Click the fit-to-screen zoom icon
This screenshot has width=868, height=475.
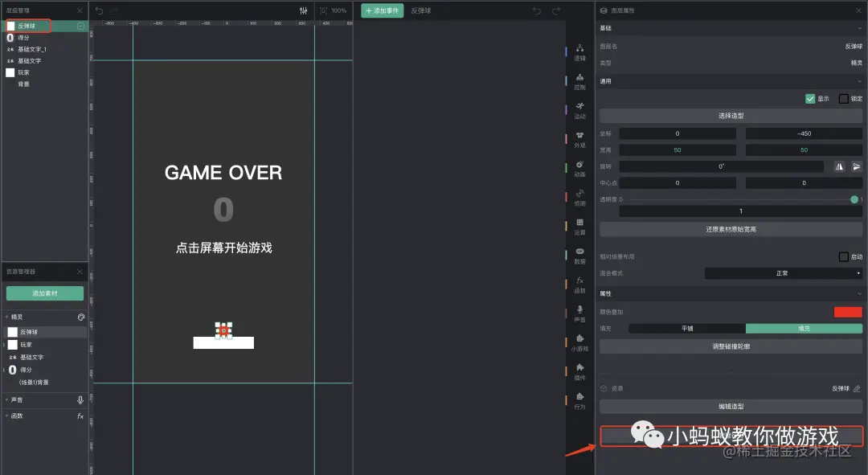pos(323,10)
